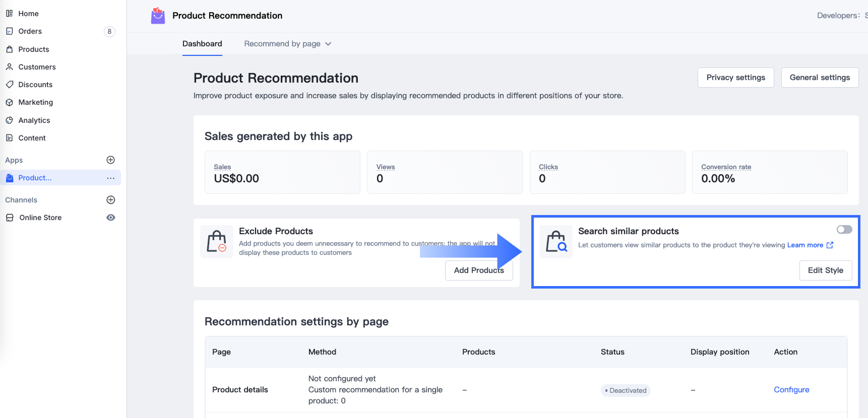Image resolution: width=868 pixels, height=418 pixels.
Task: Open Privacy settings
Action: [735, 78]
